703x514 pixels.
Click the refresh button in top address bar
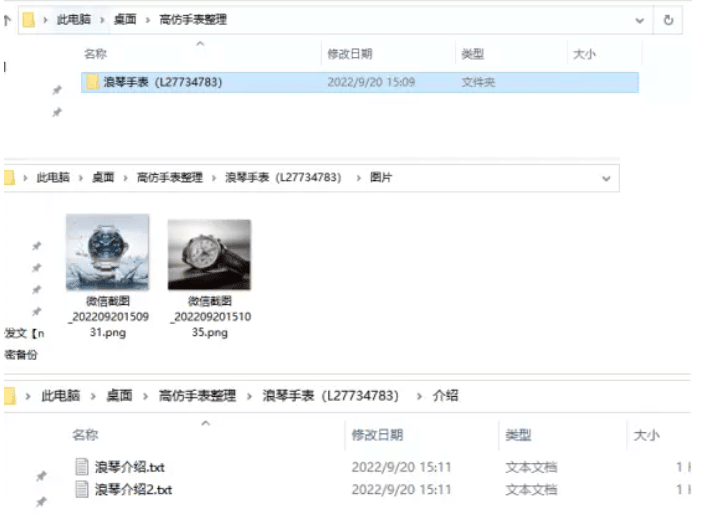click(668, 20)
